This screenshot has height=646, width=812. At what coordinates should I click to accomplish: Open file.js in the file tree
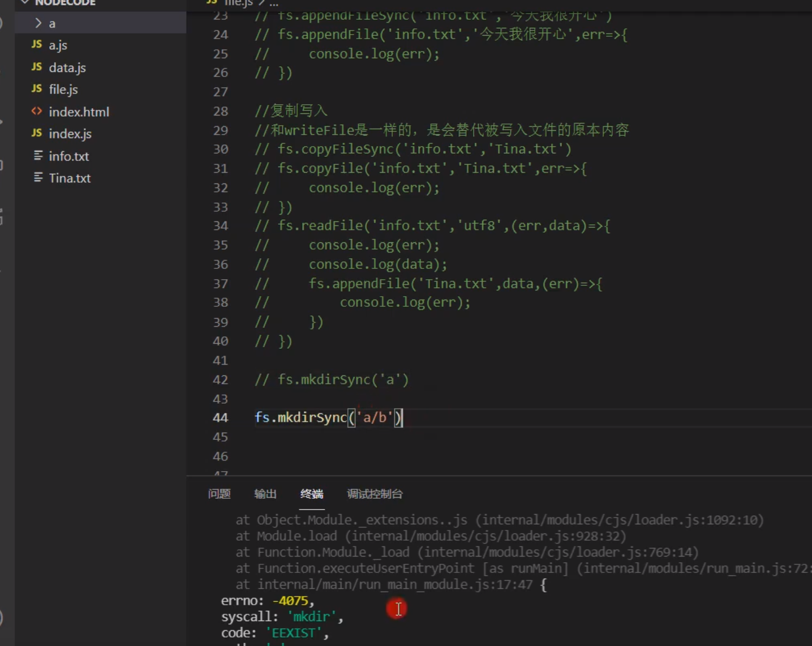pyautogui.click(x=63, y=89)
